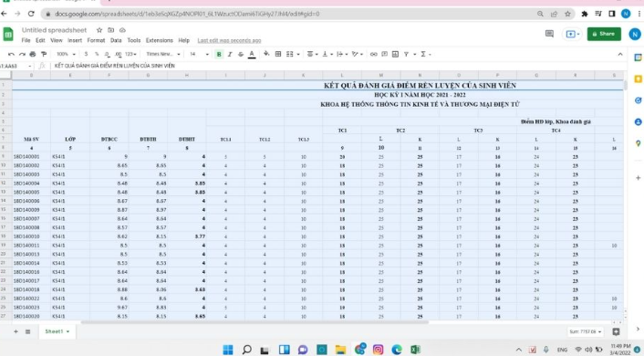The height and width of the screenshot is (356, 644).
Task: Format as percent with % icon
Action: pyautogui.click(x=97, y=54)
